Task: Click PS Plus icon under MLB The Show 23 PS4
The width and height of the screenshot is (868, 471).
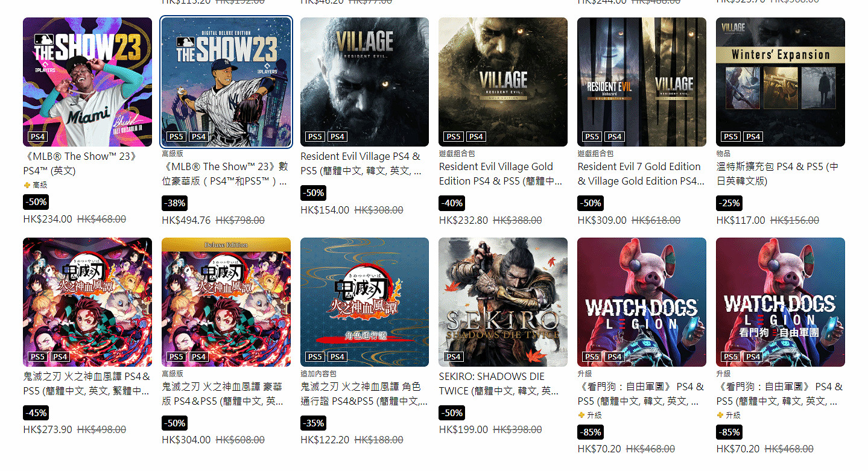Action: coord(27,185)
